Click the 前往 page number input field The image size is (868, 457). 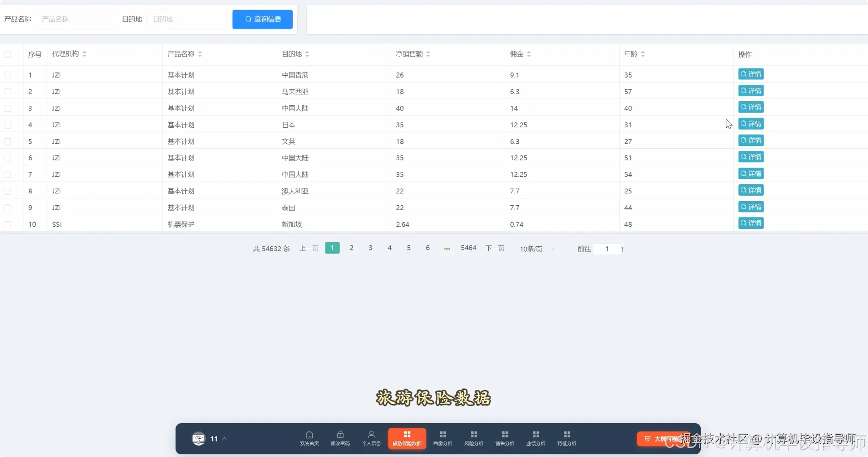(607, 249)
